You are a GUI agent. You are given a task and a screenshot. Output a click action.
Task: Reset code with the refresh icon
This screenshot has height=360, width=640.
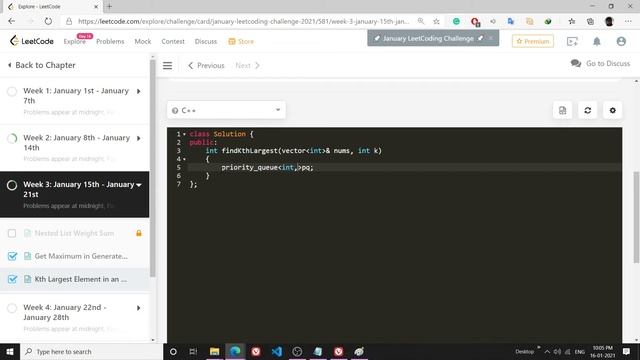587,110
